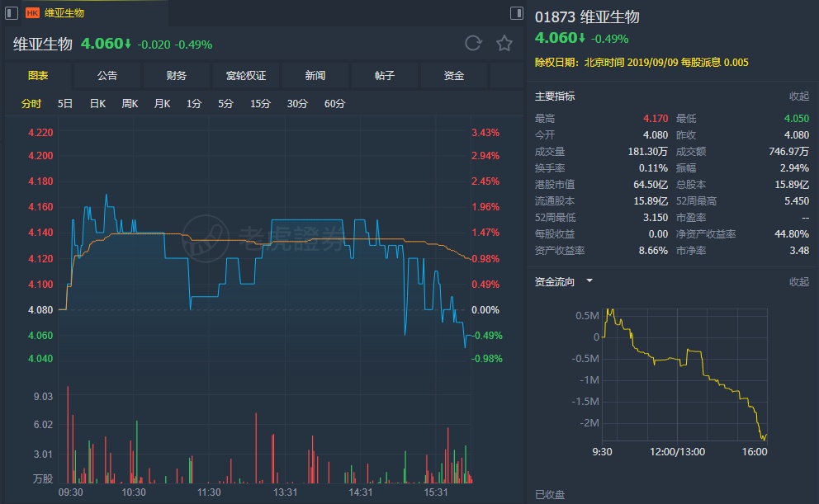Click the 维亚生物 window tab title
819x504 pixels.
coord(64,13)
